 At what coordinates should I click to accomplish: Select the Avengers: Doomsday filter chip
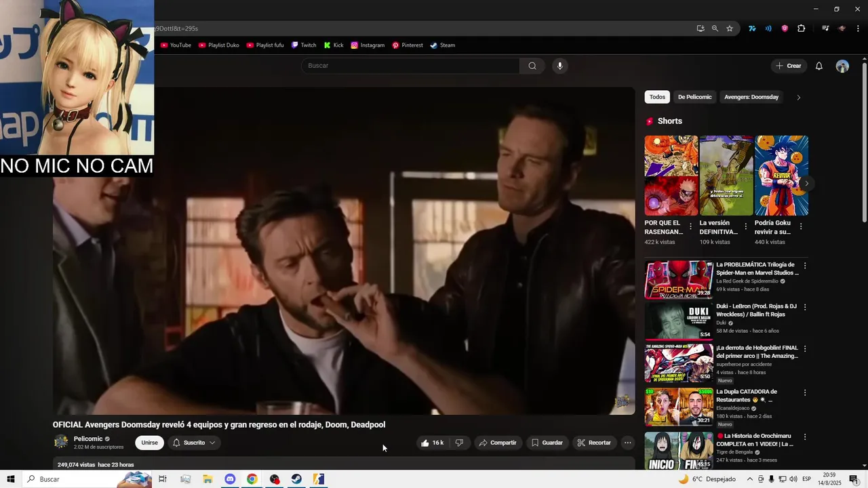751,97
